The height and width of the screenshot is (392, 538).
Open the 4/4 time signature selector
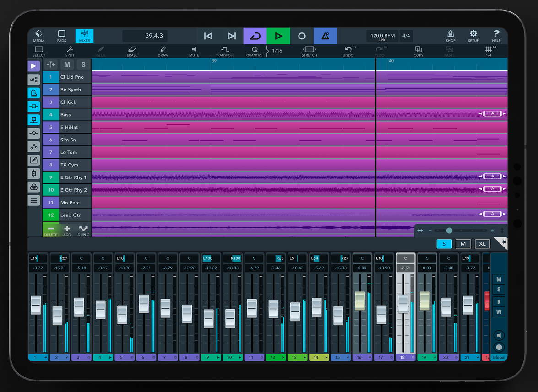[x=406, y=36]
